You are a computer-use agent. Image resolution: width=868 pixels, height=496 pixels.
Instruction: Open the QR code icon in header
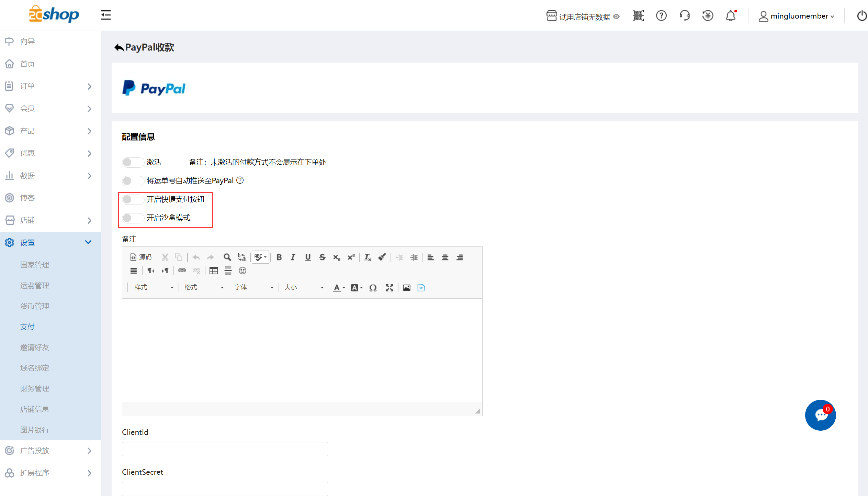(638, 15)
